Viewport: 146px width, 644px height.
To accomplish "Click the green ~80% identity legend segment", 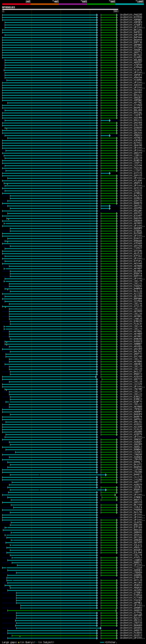I will click(101, 4).
